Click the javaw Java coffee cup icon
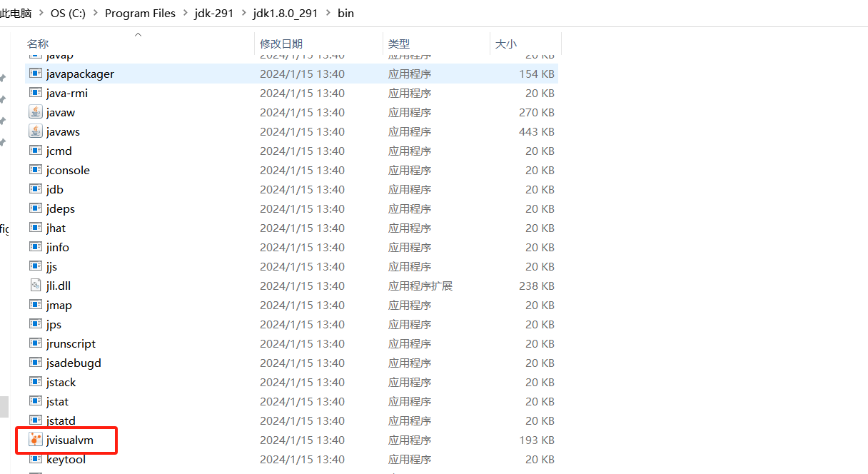The width and height of the screenshot is (868, 474). [x=36, y=112]
